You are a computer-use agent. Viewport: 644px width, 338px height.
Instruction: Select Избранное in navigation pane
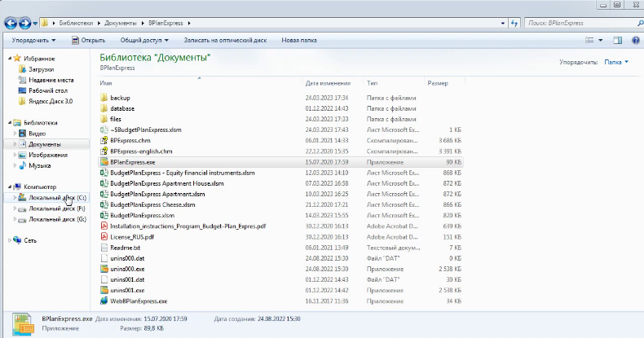point(39,59)
